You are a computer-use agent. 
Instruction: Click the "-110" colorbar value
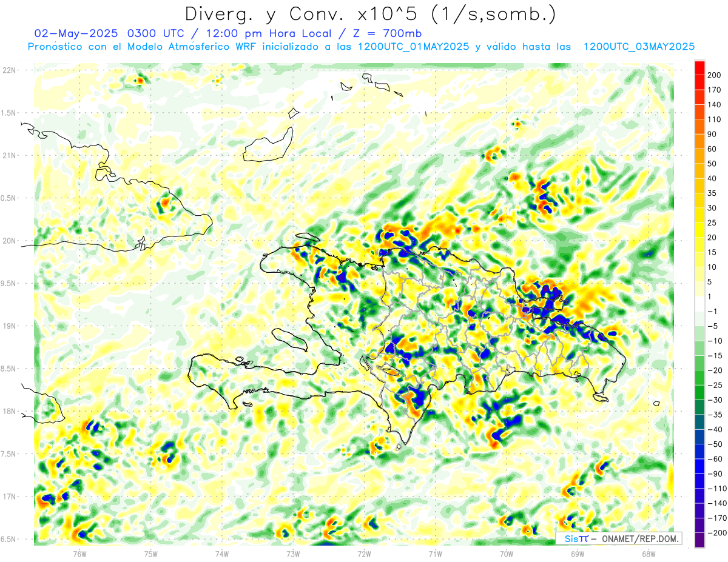point(718,489)
